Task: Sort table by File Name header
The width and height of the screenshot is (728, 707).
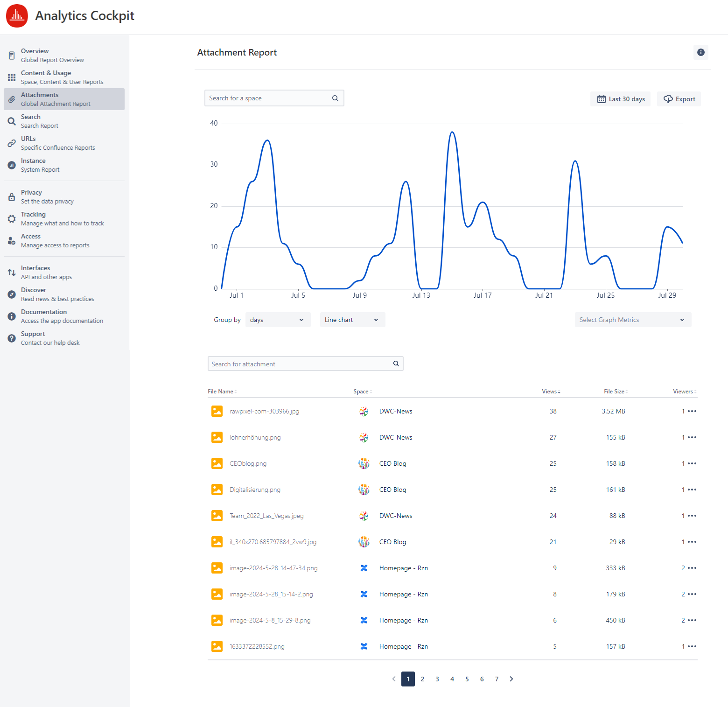Action: 222,392
